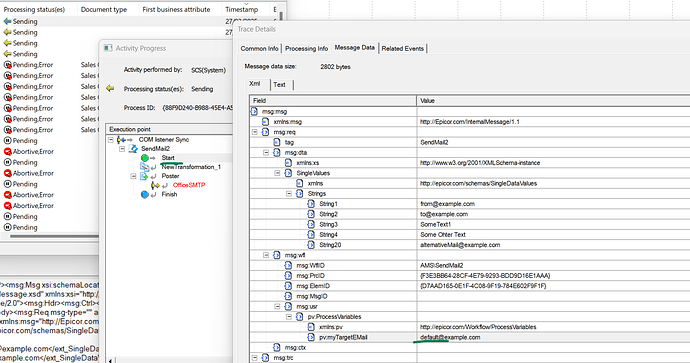Viewport: 690px width, 363px height.
Task: Collapse the msg:req node
Action: point(254,132)
